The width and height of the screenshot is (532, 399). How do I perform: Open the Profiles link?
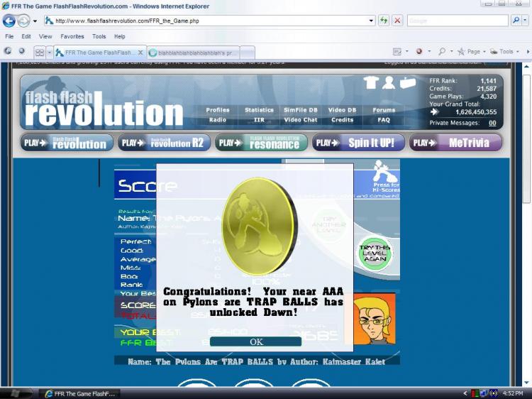[x=218, y=110]
